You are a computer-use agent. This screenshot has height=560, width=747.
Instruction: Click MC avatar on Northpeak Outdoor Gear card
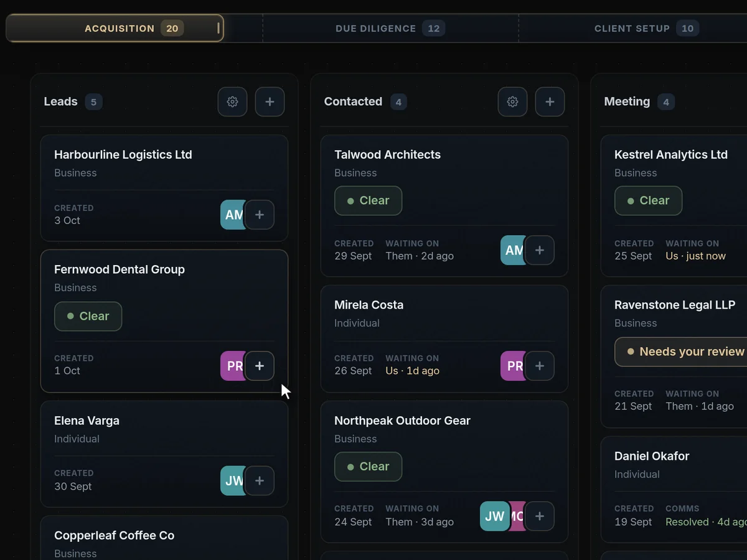[x=517, y=516]
